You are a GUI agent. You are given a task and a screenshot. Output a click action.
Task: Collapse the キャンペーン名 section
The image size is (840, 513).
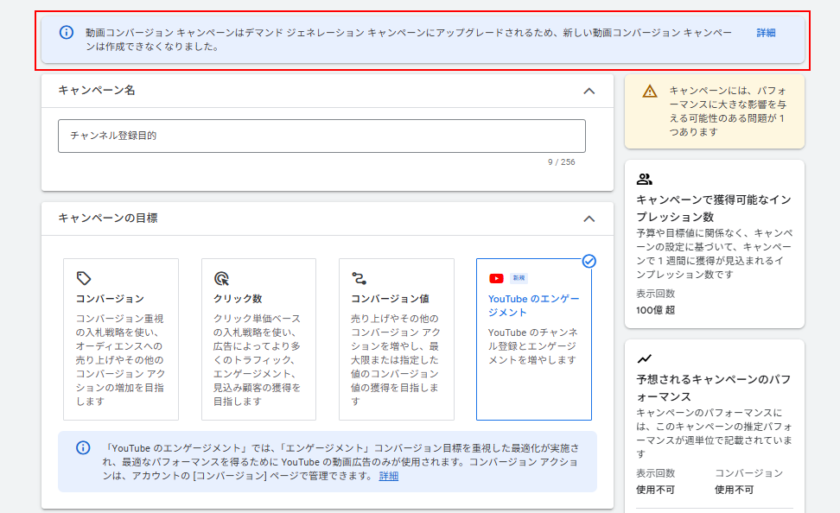pyautogui.click(x=589, y=91)
